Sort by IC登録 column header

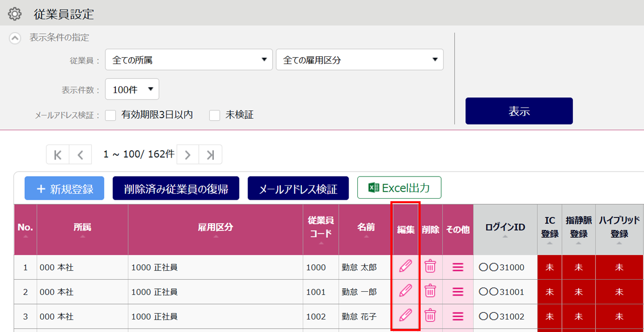click(550, 229)
